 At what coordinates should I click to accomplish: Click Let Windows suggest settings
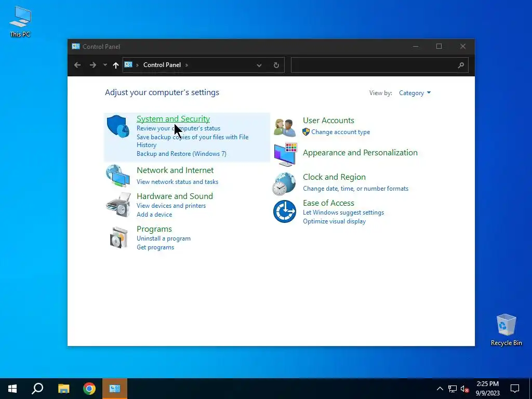point(343,212)
